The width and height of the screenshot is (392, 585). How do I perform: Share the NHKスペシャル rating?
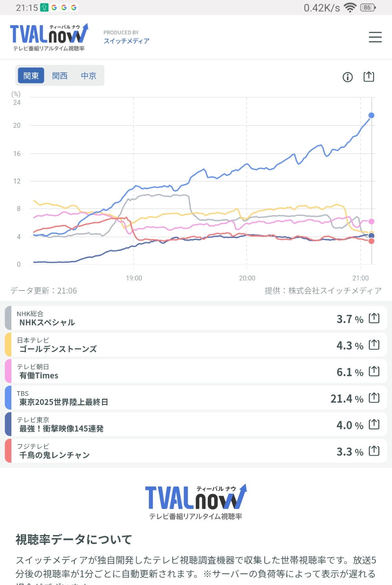pos(374,318)
